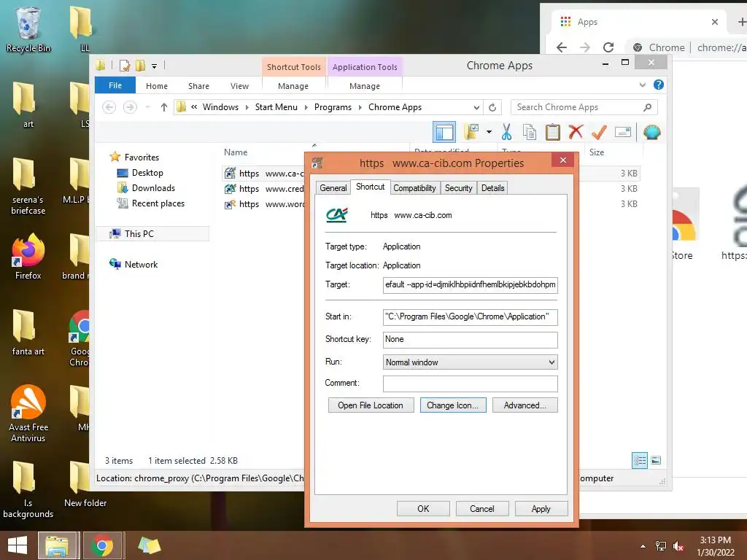Click the Rename card icon in toolbar

623,132
